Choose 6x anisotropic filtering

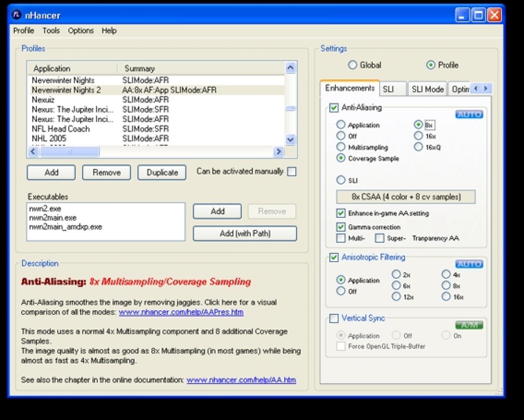(396, 285)
